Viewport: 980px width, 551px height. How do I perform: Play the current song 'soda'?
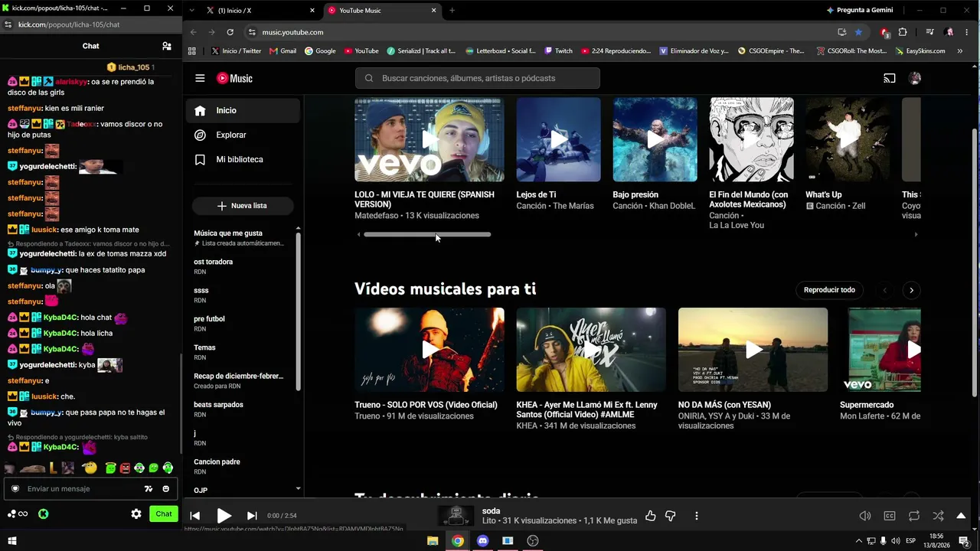[x=224, y=516]
